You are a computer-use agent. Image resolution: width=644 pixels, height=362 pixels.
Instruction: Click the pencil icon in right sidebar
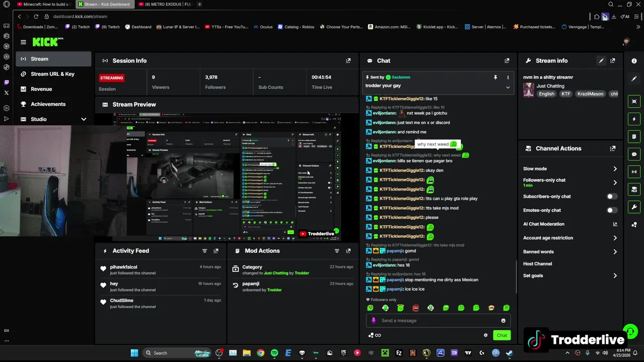click(x=634, y=79)
